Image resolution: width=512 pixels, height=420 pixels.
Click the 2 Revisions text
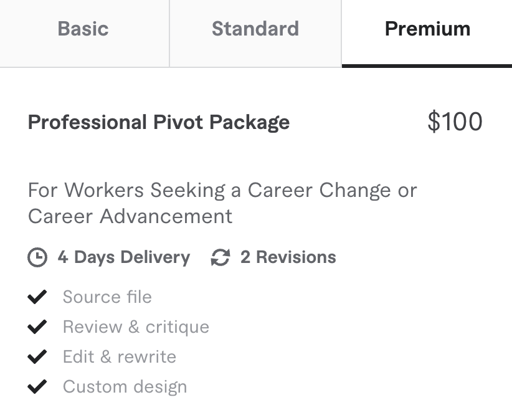(288, 257)
